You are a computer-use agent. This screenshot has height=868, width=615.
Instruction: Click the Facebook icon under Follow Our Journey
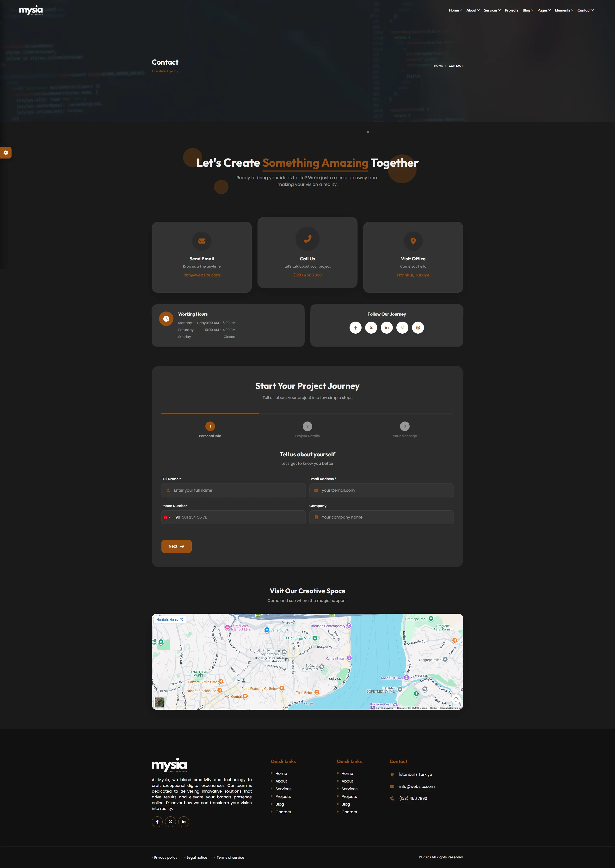tap(355, 327)
